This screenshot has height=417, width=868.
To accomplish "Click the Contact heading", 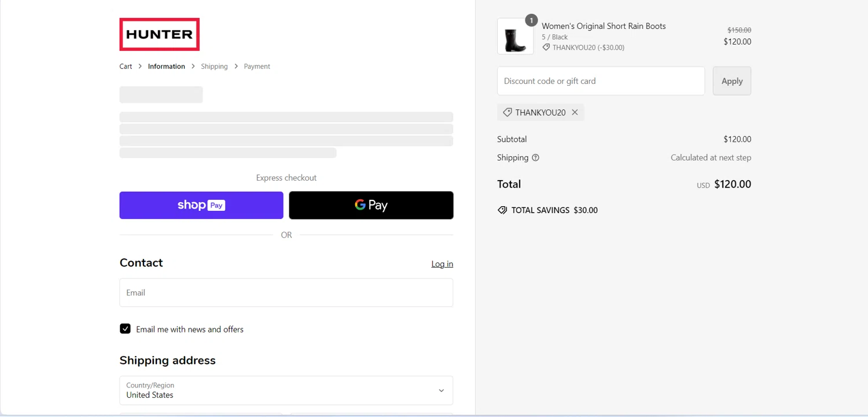I will (141, 263).
